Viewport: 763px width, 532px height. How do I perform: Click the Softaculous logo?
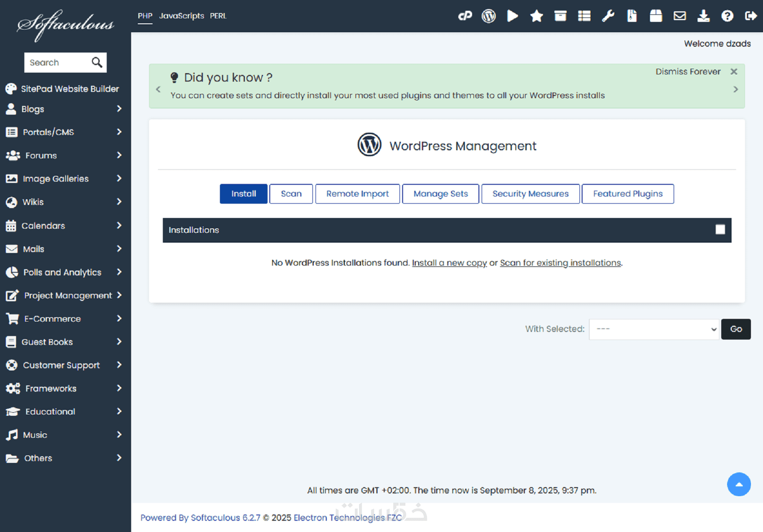click(66, 25)
